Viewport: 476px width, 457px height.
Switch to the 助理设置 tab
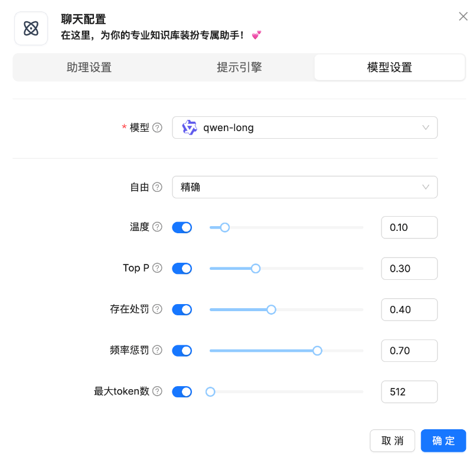pos(89,67)
